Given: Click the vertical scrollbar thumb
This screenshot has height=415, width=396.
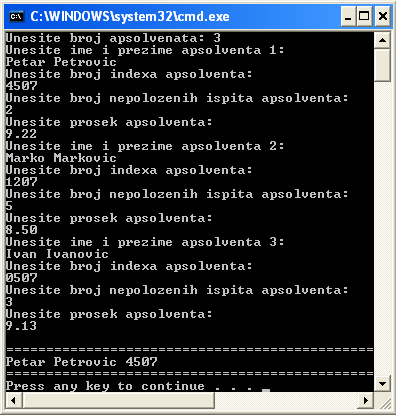Looking at the screenshot, I should (x=382, y=65).
